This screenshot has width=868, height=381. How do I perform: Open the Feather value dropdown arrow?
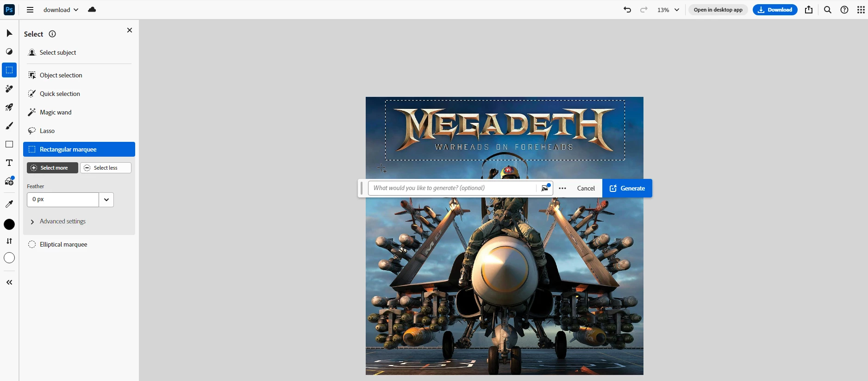coord(106,200)
